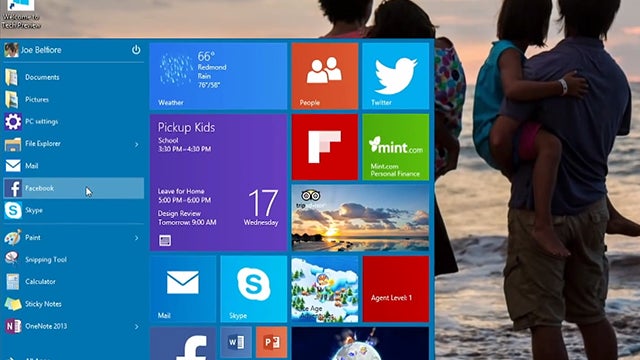Open the Weather live tile
The width and height of the screenshot is (640, 360).
[x=218, y=76]
